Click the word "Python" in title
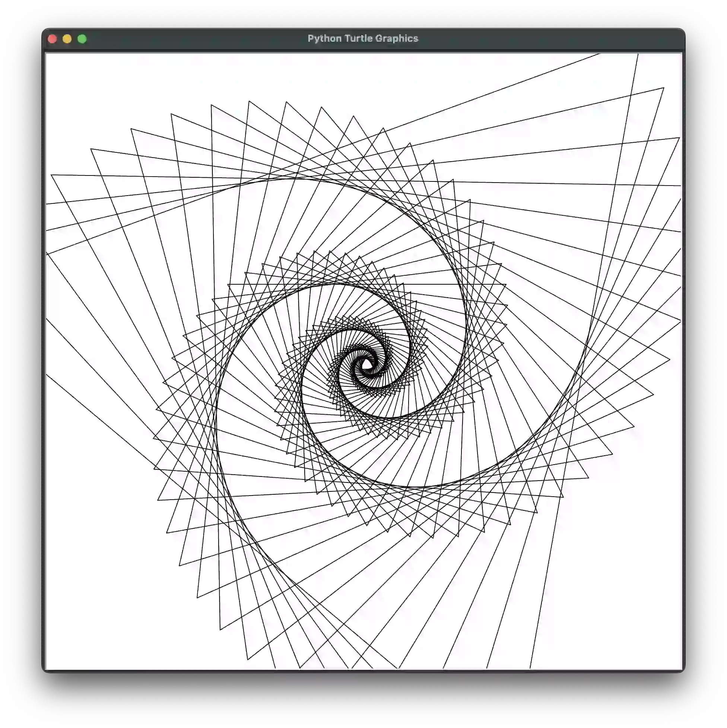Image resolution: width=727 pixels, height=728 pixels. [324, 38]
